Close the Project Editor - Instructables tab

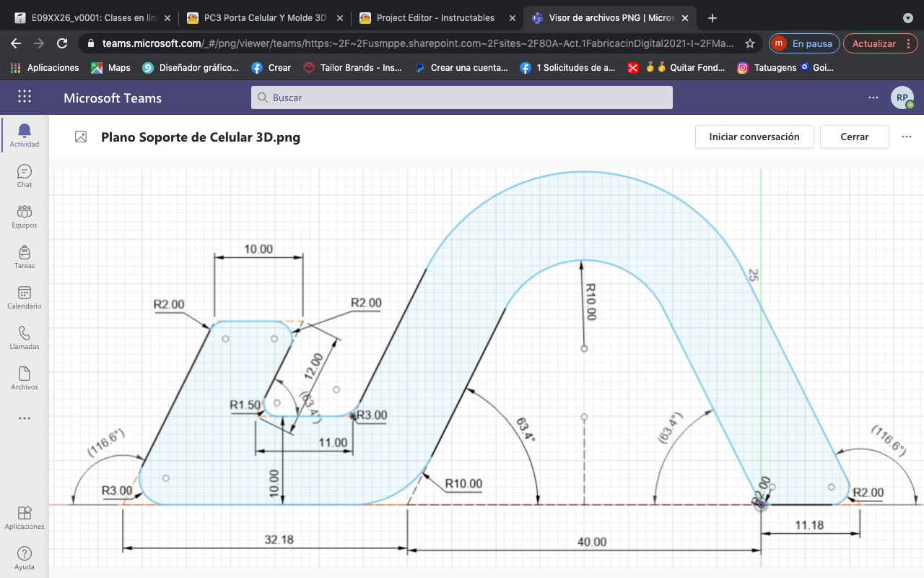(x=513, y=18)
